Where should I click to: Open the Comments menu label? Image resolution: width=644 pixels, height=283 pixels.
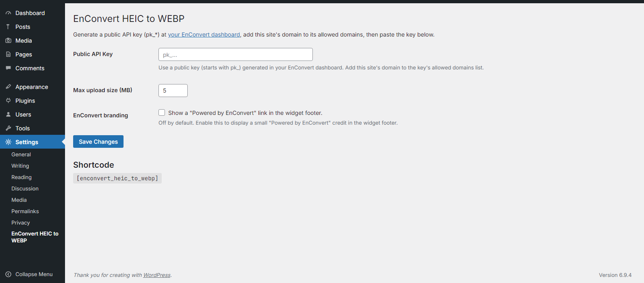pos(30,68)
